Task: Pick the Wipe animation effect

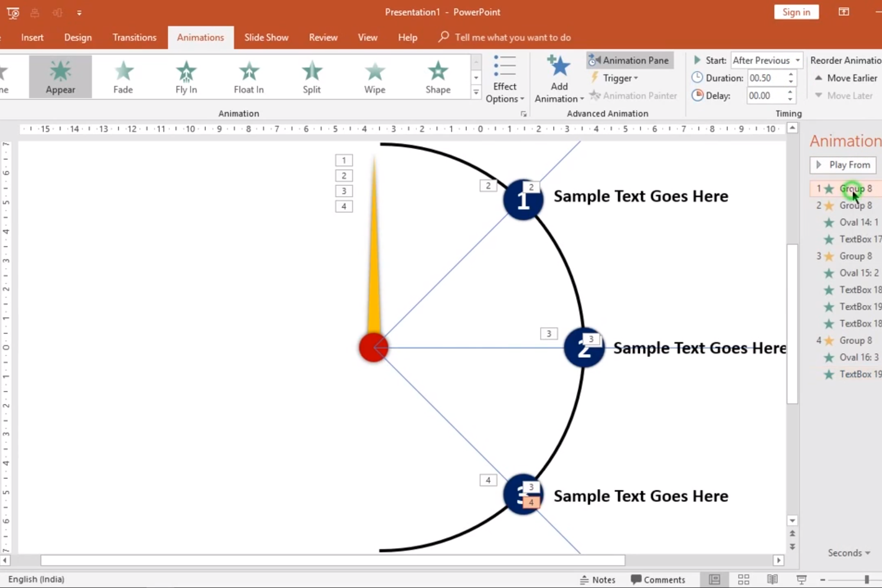Action: (375, 77)
